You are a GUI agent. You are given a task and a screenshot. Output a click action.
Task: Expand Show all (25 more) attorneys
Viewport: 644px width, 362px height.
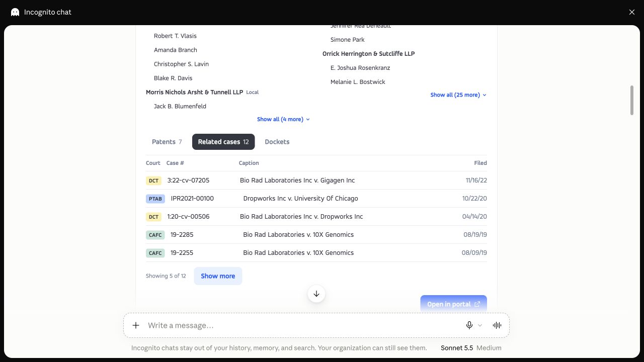(458, 95)
